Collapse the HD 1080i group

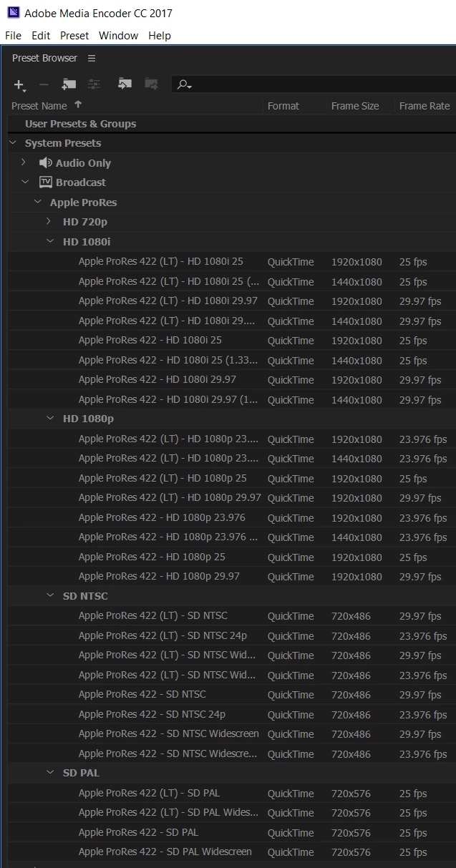click(50, 241)
